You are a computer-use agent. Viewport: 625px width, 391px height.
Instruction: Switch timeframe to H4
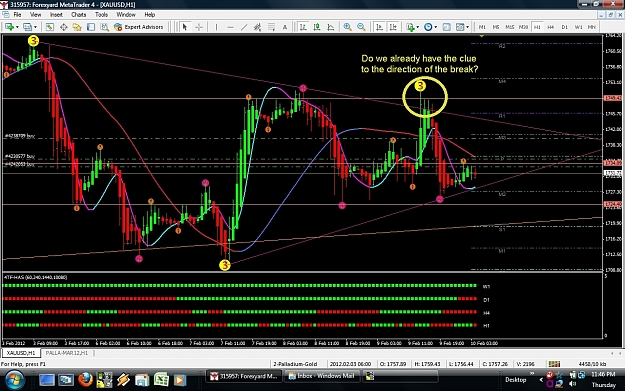[x=550, y=27]
